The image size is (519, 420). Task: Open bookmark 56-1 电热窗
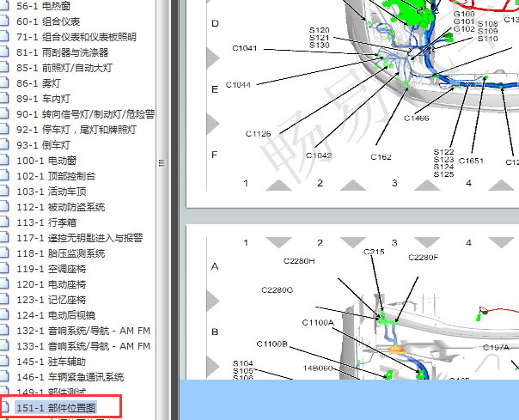(43, 6)
